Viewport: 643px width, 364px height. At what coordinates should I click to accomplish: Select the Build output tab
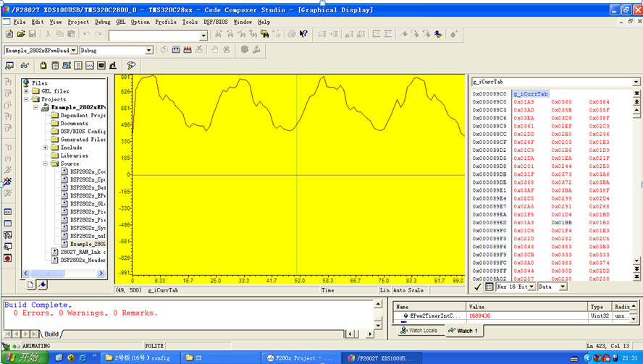51,334
